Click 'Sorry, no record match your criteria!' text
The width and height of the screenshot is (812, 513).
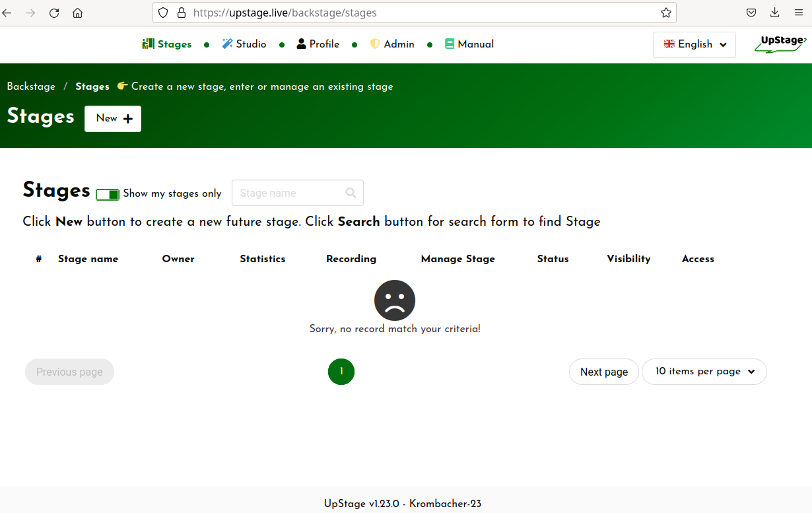point(395,329)
